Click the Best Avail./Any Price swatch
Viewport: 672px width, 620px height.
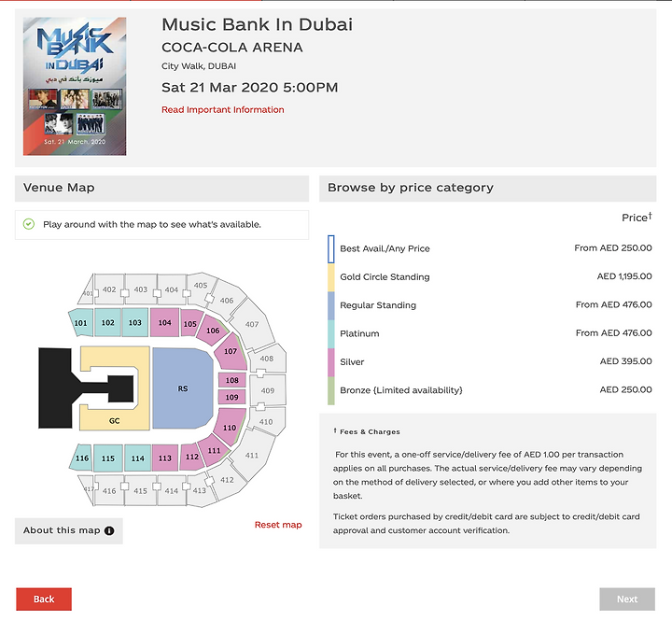tap(330, 248)
